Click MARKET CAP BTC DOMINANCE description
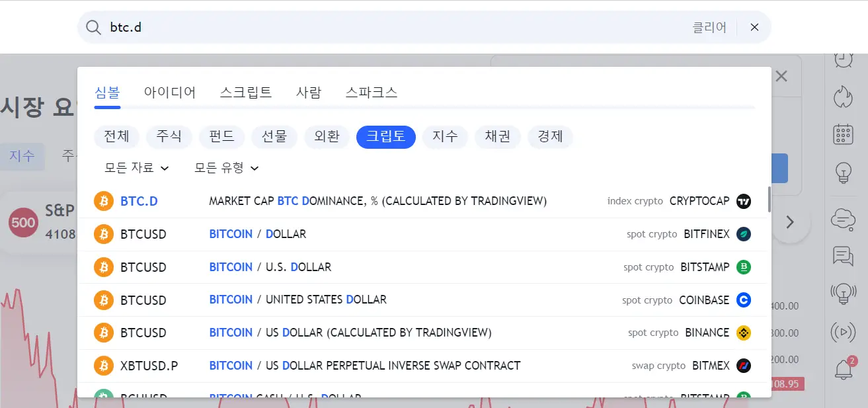The height and width of the screenshot is (408, 868). coord(377,201)
